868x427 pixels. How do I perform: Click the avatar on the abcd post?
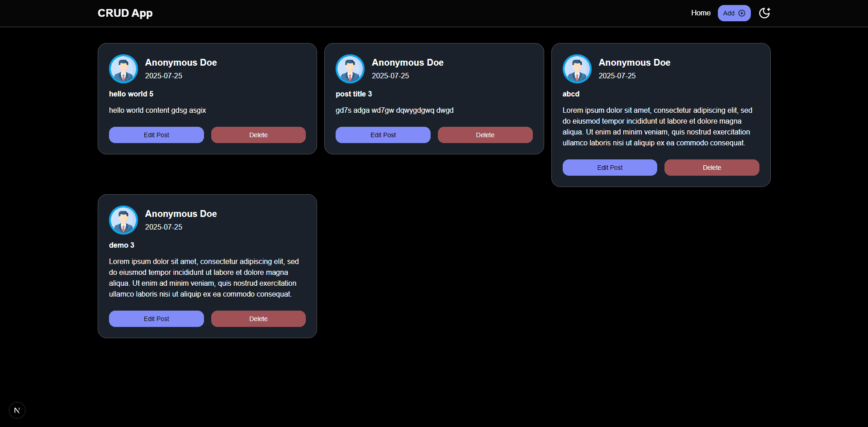coord(577,69)
